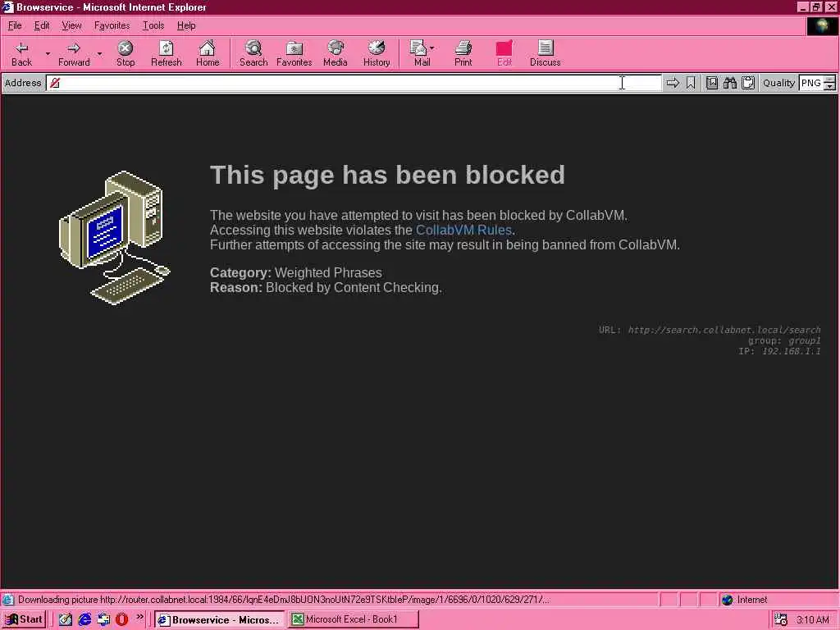Open the Windows Start menu

click(x=24, y=620)
